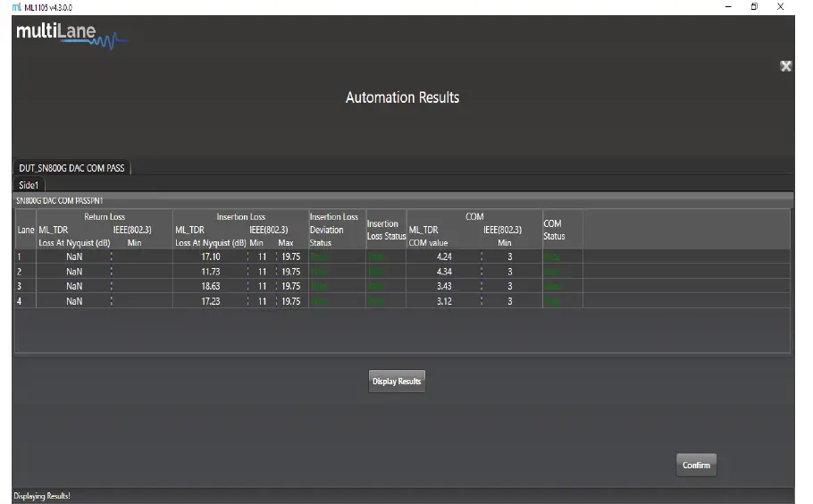813x504 pixels.
Task: Open the DUT_SN800G DAC COM PASS tab
Action: [x=71, y=168]
